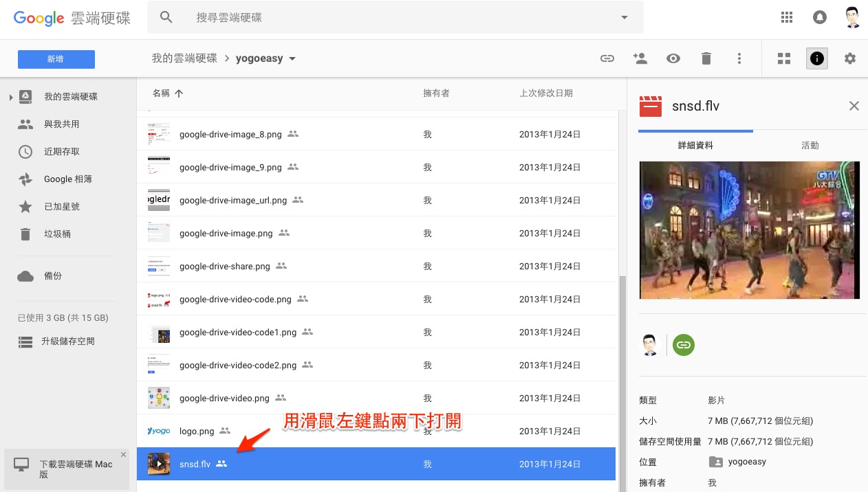
Task: Click logo.png thumbnail
Action: point(159,431)
